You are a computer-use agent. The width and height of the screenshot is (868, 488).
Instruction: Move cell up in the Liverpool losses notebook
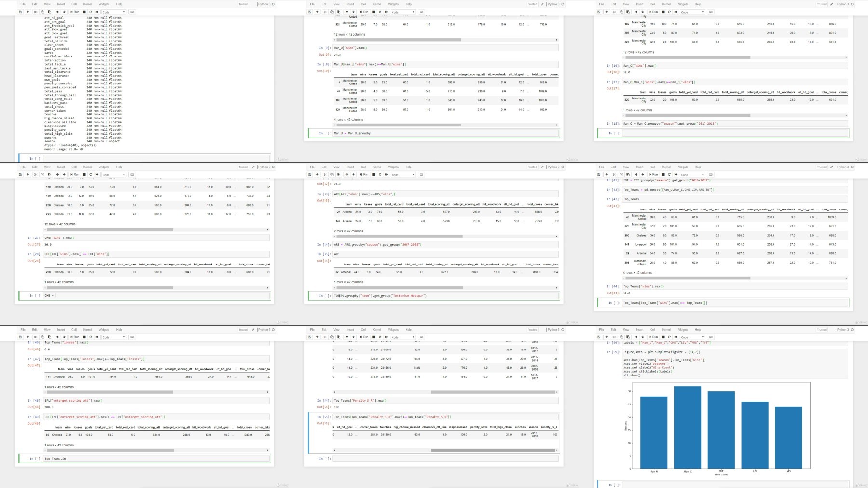(57, 337)
